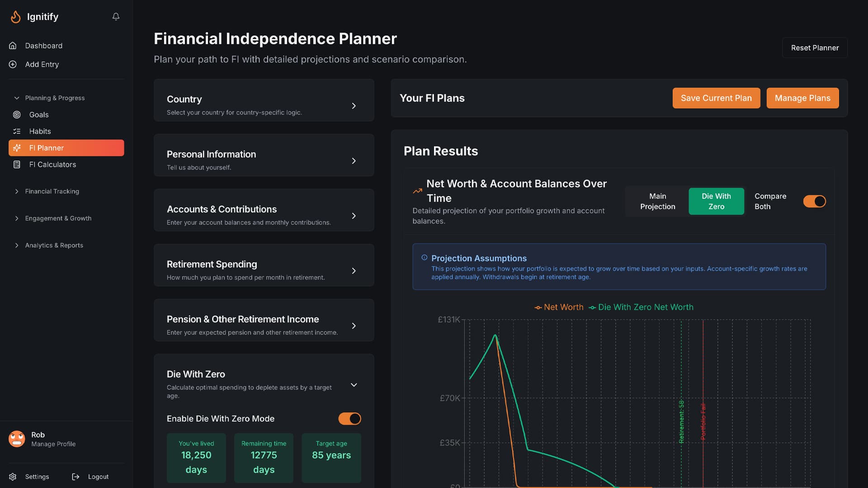Click the Die With Zero Net Worth legend marker
This screenshot has height=488, width=868.
tap(592, 308)
